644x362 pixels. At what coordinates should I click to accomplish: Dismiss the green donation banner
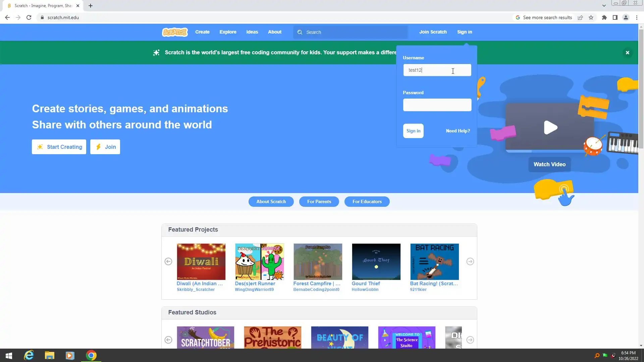(627, 53)
